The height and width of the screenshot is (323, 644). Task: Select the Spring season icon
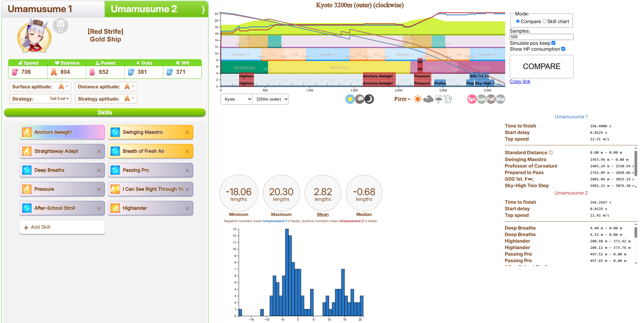(x=472, y=99)
